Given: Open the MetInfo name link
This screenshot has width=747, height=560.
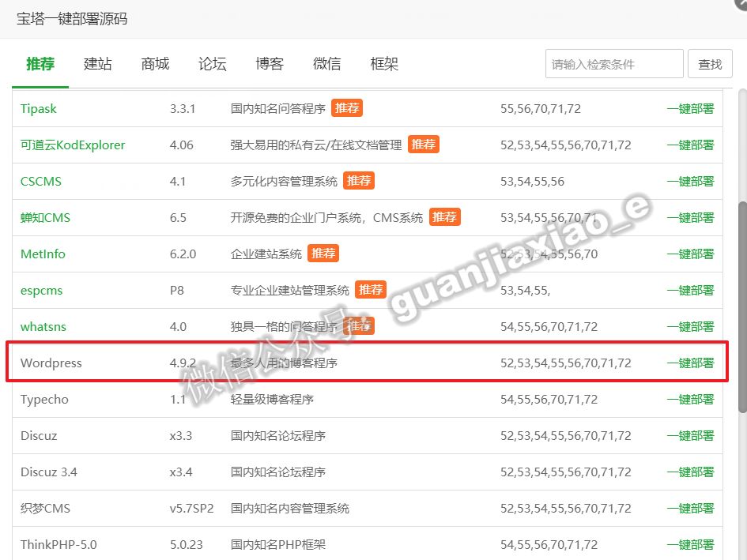Looking at the screenshot, I should (x=43, y=254).
